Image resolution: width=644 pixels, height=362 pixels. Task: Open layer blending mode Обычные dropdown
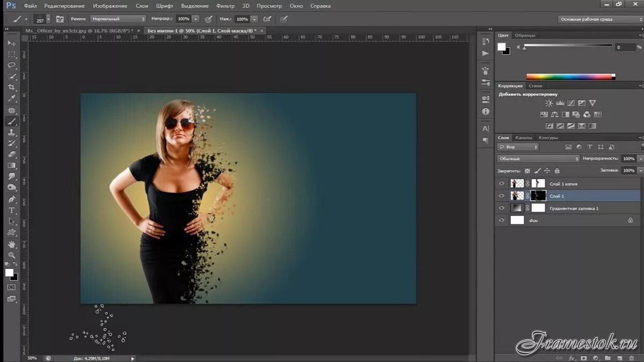[x=538, y=159]
